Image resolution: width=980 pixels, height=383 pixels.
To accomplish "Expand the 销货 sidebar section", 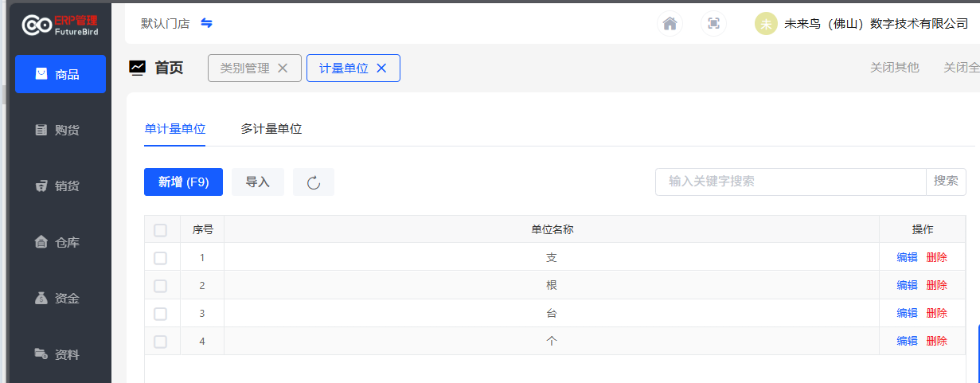I will (61, 186).
